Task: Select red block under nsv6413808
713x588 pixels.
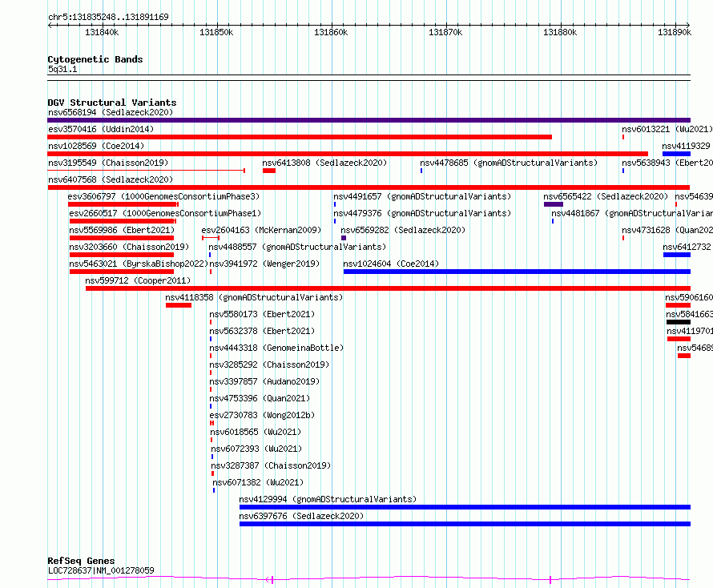Action: coord(269,171)
